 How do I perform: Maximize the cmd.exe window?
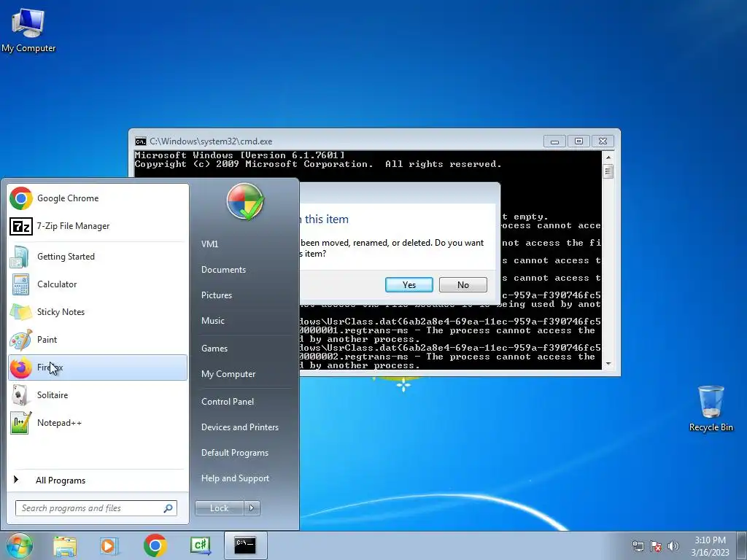pos(578,141)
